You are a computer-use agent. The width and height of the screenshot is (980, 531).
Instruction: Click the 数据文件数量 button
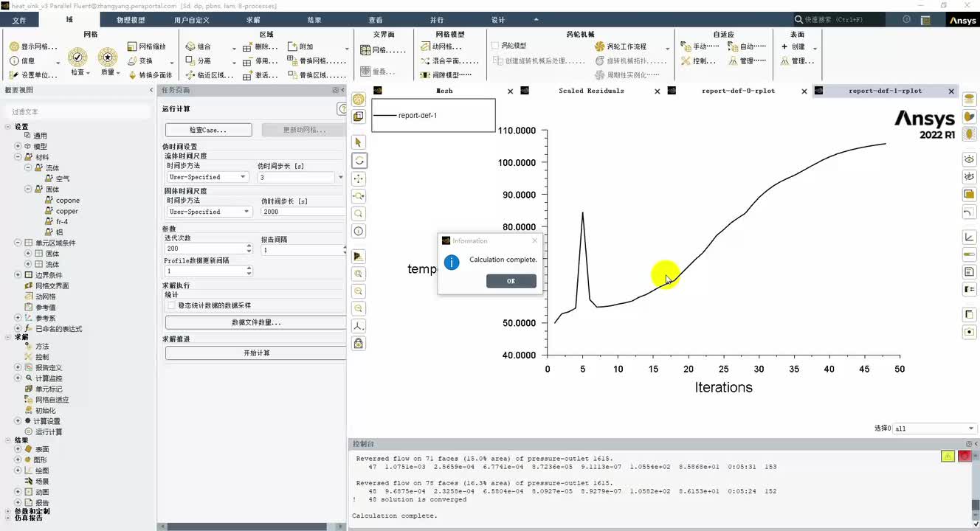(x=255, y=322)
